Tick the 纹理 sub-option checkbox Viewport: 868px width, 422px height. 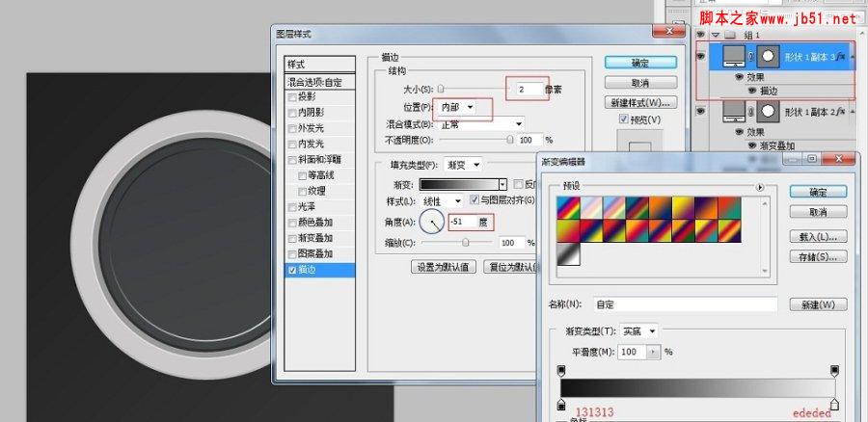[x=302, y=192]
